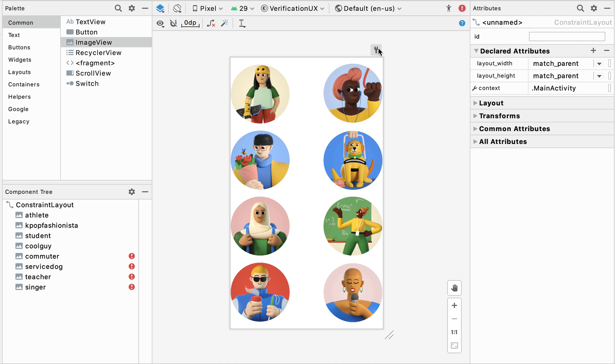
Task: Select the skateboarder avatar image
Action: (260, 94)
